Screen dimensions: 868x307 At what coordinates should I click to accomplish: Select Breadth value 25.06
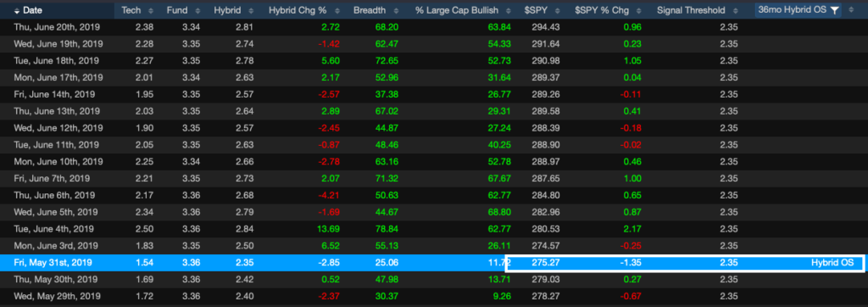click(x=387, y=262)
